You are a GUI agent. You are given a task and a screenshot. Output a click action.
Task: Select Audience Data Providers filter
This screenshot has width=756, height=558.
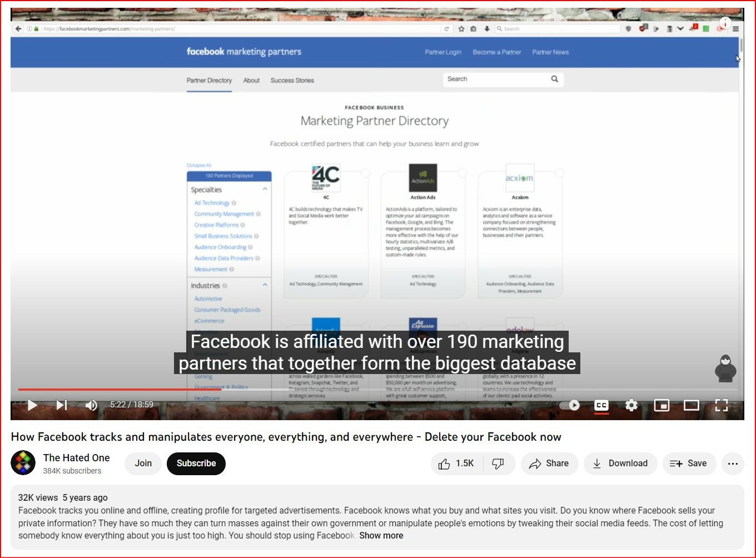coord(223,258)
